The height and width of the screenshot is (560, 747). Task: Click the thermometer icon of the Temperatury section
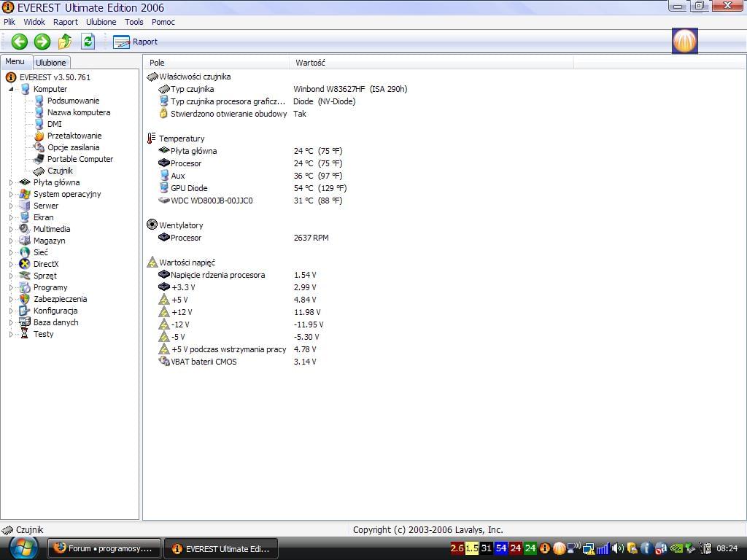coord(152,138)
